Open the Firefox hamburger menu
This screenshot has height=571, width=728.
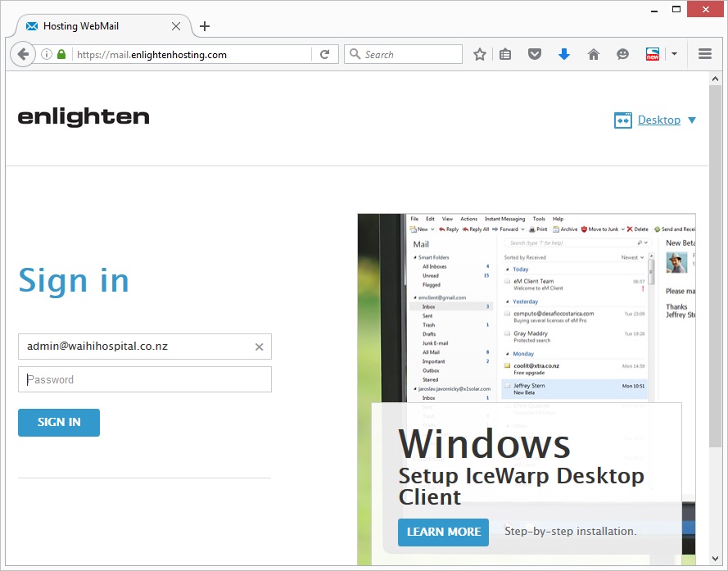coord(705,54)
